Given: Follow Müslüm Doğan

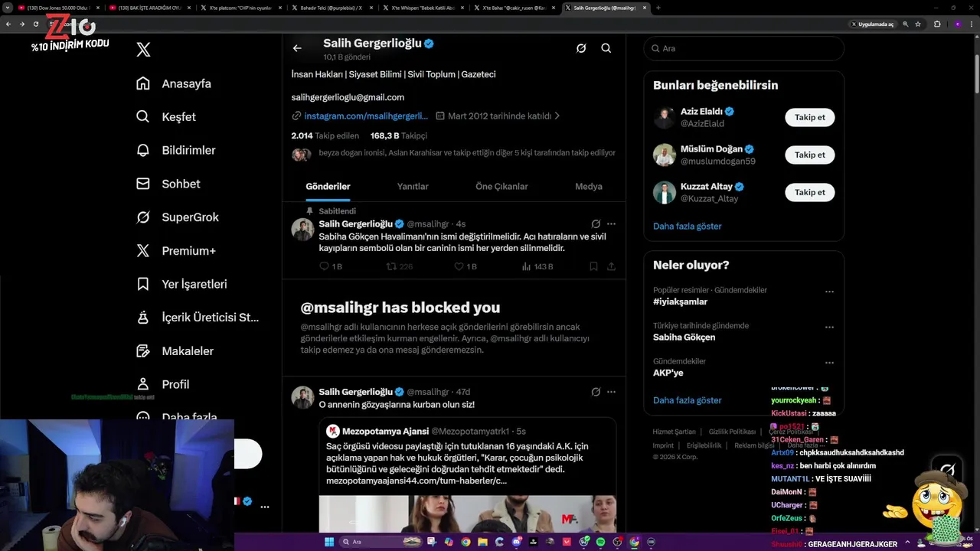Looking at the screenshot, I should 809,155.
